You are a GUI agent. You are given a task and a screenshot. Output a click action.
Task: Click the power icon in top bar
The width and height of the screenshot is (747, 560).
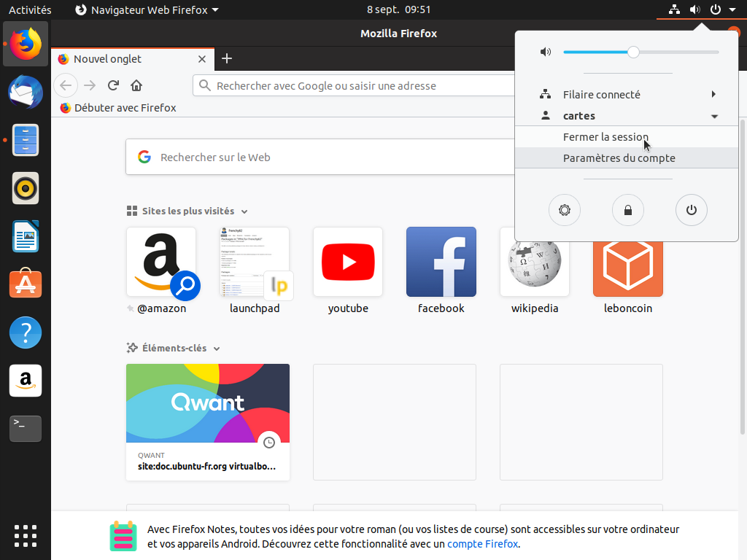716,9
